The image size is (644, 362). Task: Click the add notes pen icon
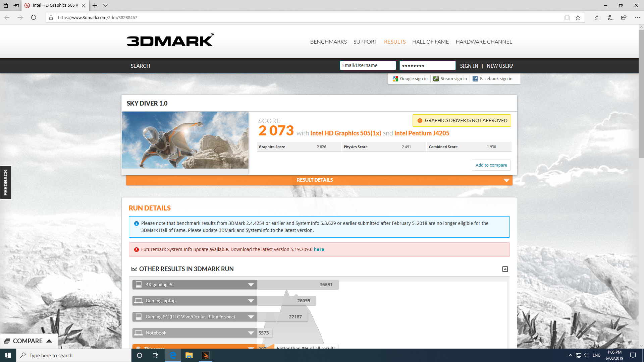610,17
